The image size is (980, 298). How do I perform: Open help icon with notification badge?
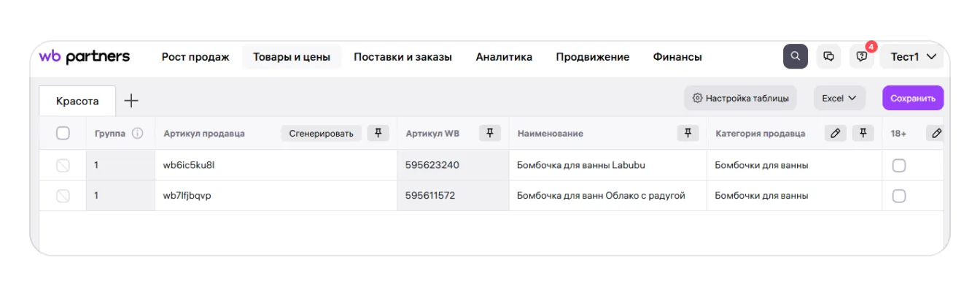coord(862,57)
